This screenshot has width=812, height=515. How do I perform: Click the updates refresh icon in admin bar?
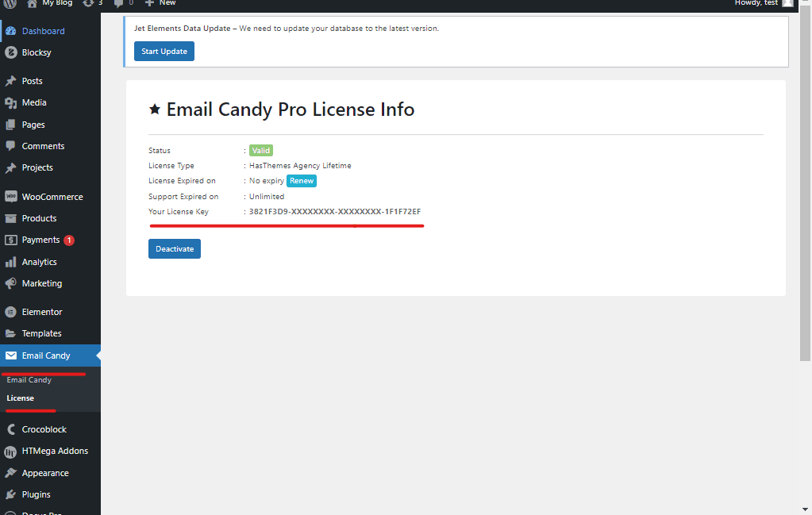(88, 3)
